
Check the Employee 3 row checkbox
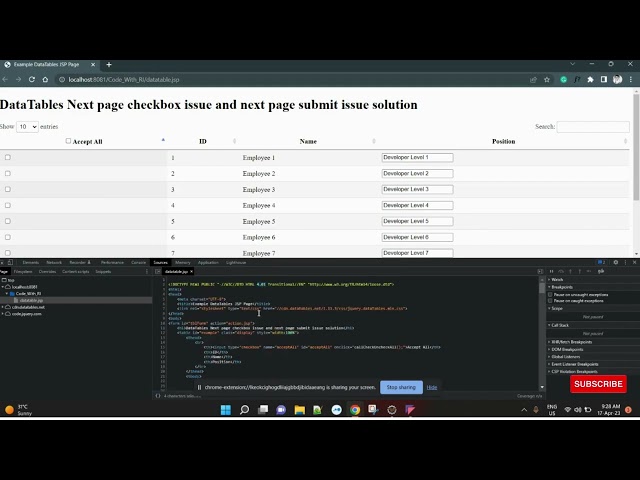pos(8,189)
